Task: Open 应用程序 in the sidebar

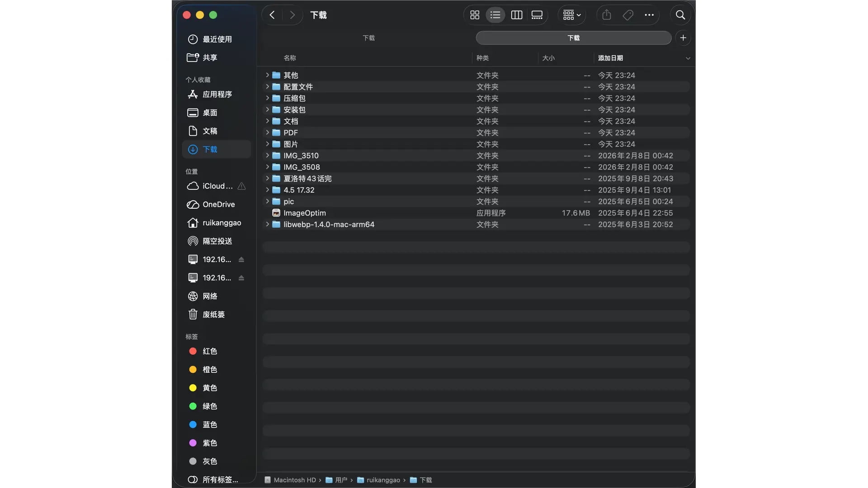Action: pos(217,94)
